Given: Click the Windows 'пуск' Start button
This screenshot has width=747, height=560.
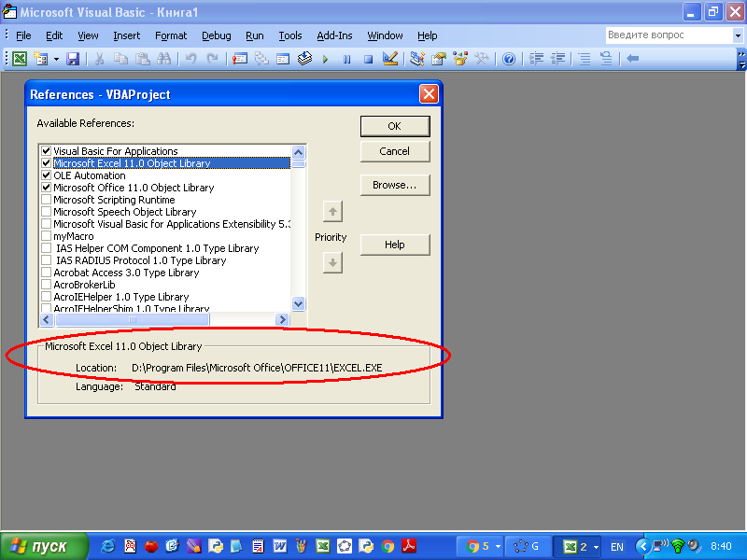Looking at the screenshot, I should tap(44, 546).
